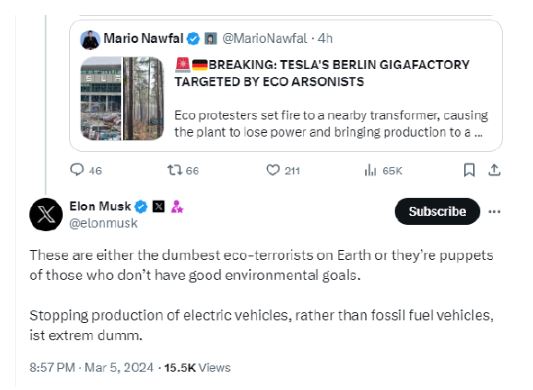The image size is (533, 390).
Task: Bookmark the post with the bookmark icon
Action: [x=469, y=170]
